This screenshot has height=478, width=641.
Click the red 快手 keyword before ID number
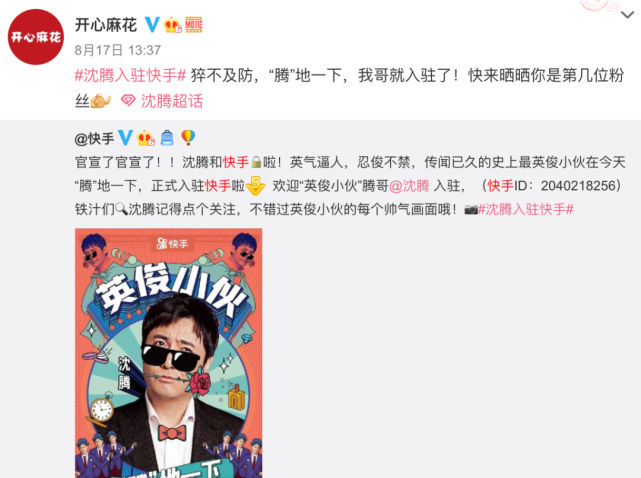(x=500, y=186)
